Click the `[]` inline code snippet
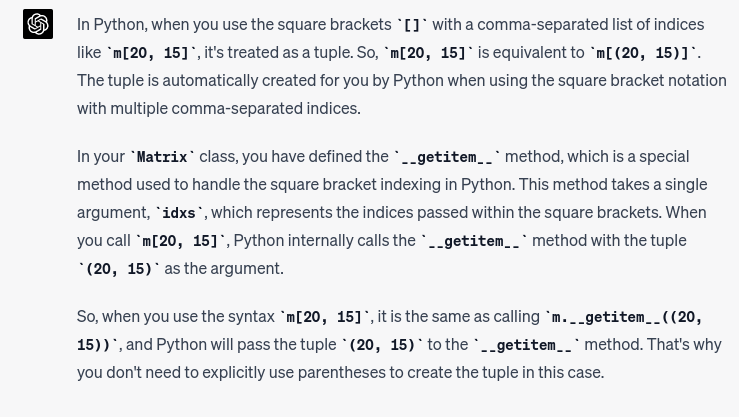Image resolution: width=739 pixels, height=417 pixels. 412,25
